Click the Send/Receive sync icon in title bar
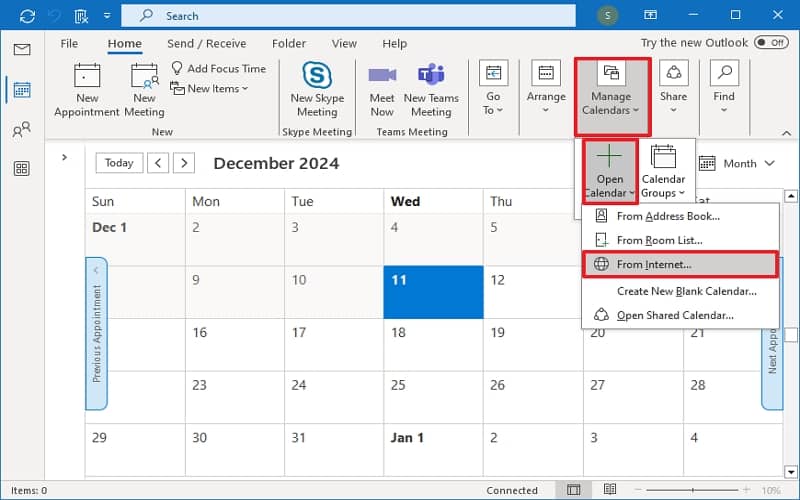 click(27, 16)
